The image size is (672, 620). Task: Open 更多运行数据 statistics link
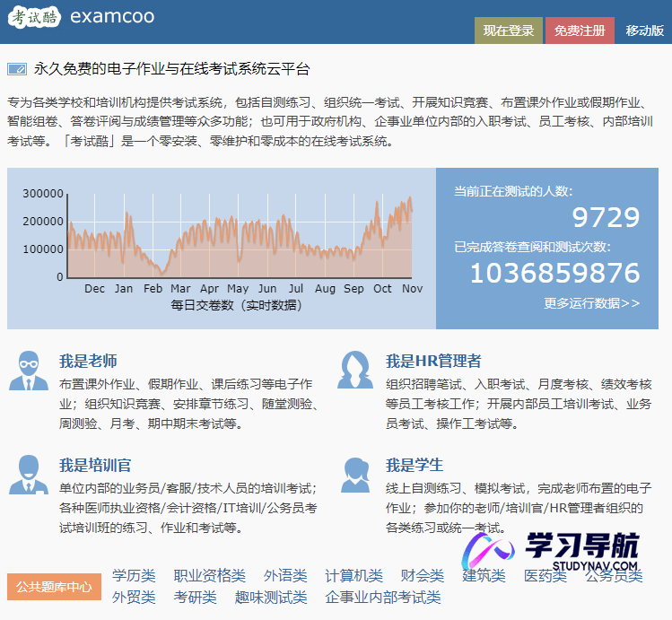point(591,303)
